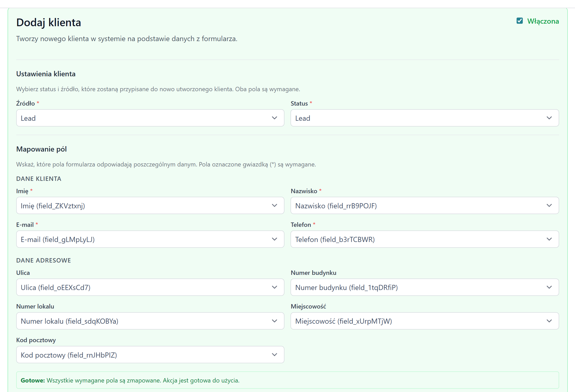The width and height of the screenshot is (575, 392).
Task: Click the Gotowe status message banner
Action: click(x=287, y=380)
